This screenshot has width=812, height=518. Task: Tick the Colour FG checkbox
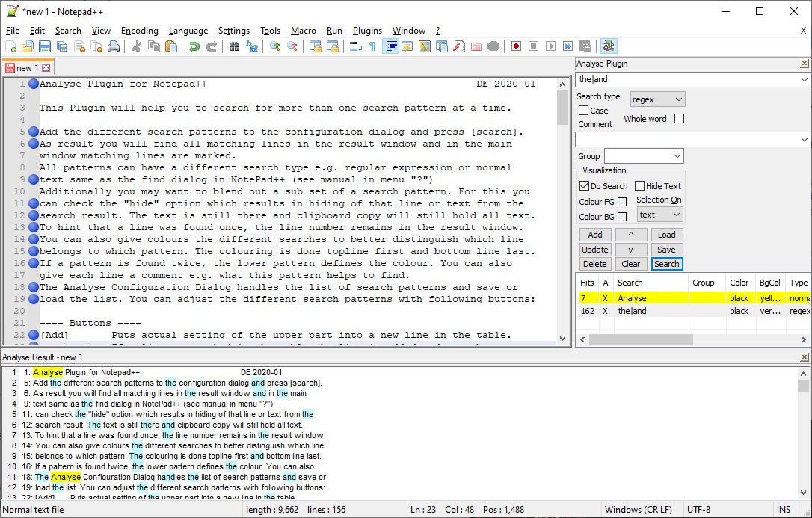click(x=623, y=202)
